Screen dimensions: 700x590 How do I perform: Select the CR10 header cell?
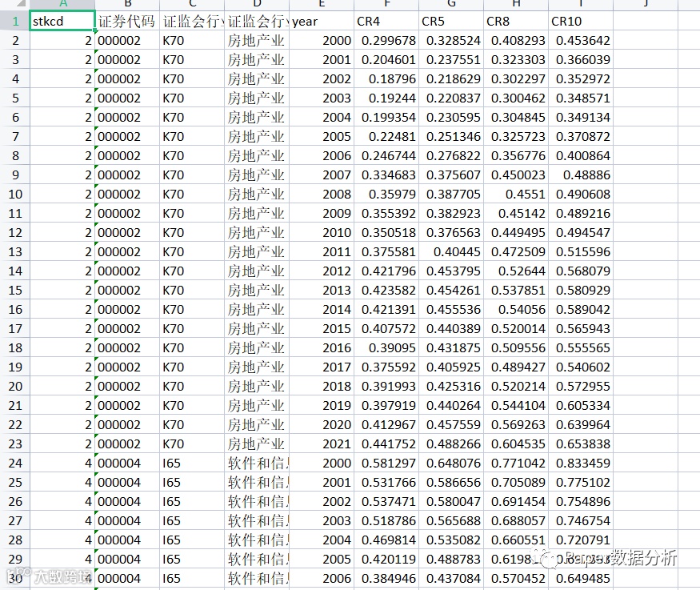pyautogui.click(x=580, y=21)
